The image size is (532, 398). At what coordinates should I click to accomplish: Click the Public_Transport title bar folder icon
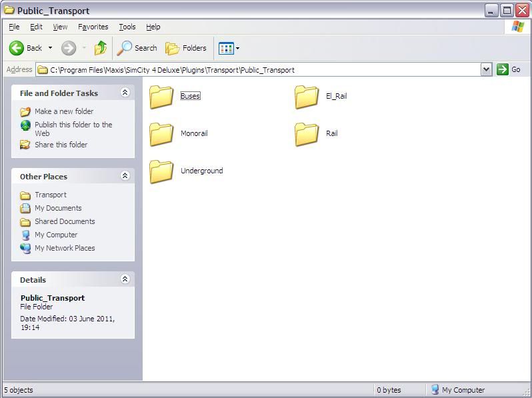pyautogui.click(x=9, y=10)
